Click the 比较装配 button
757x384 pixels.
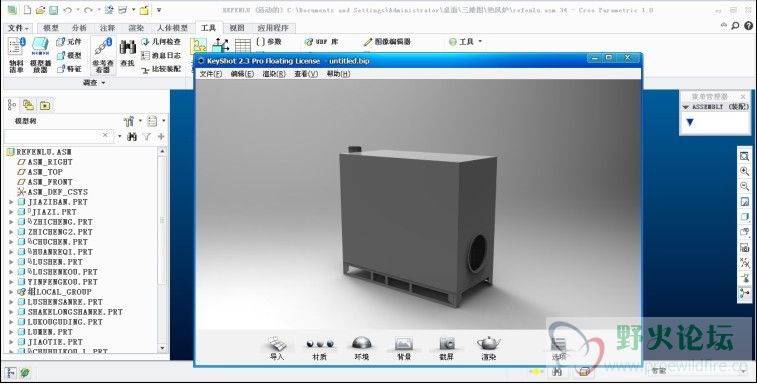point(161,69)
